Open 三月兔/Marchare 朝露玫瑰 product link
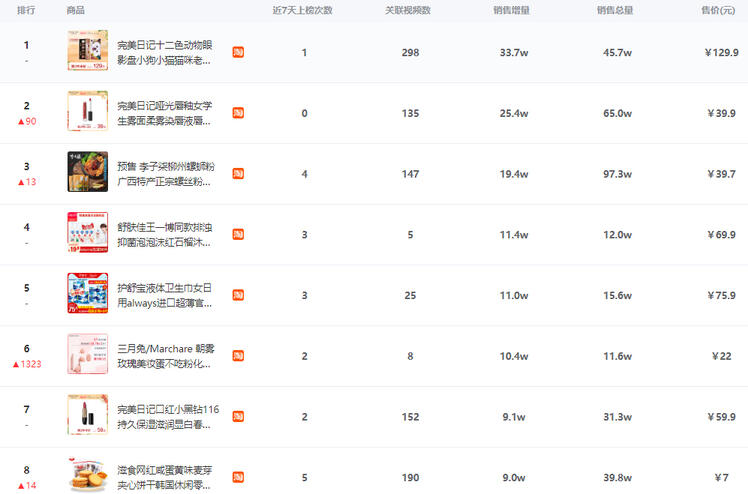The width and height of the screenshot is (748, 494). click(164, 356)
